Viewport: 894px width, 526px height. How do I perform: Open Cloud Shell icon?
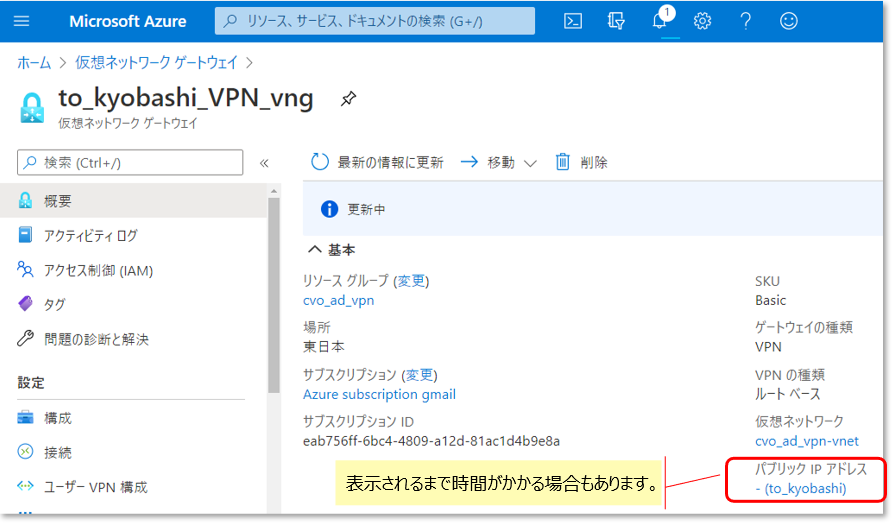(572, 21)
